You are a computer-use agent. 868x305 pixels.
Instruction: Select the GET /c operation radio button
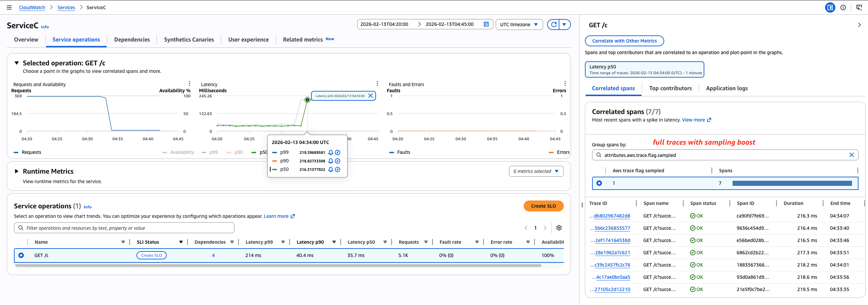[21, 255]
